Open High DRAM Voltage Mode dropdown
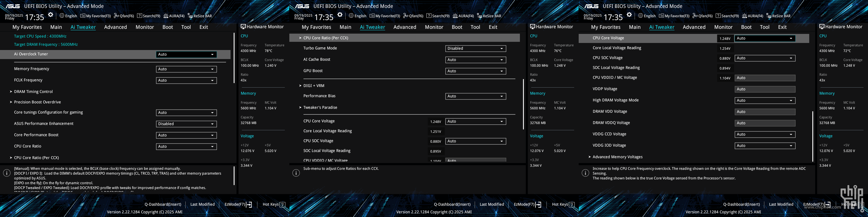Image resolution: width=868 pixels, height=217 pixels. tap(765, 100)
